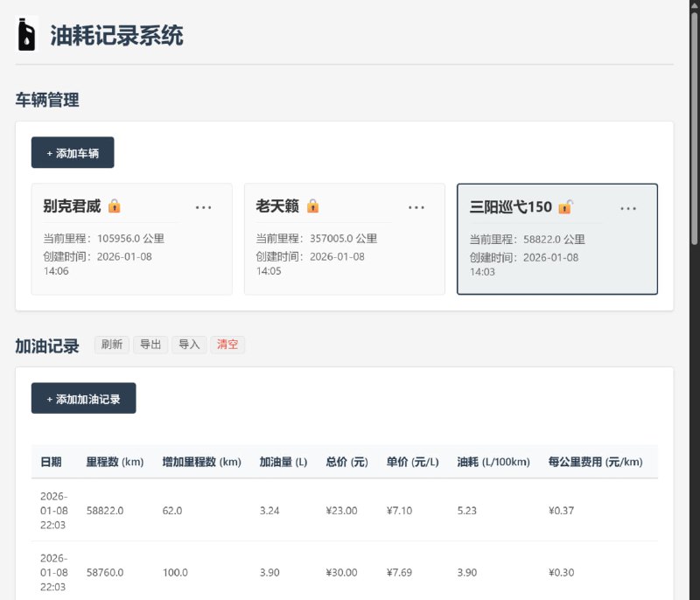
Task: Click the 日期 column header
Action: tap(51, 462)
